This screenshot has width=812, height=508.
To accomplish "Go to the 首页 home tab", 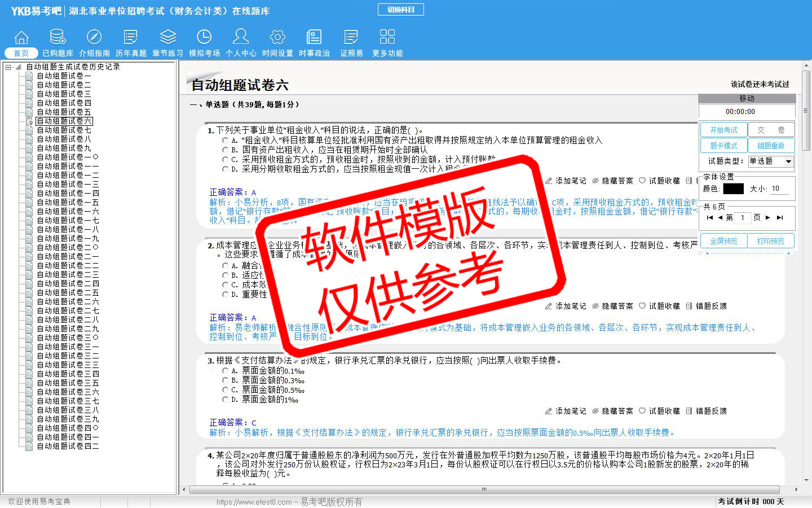I will (21, 53).
